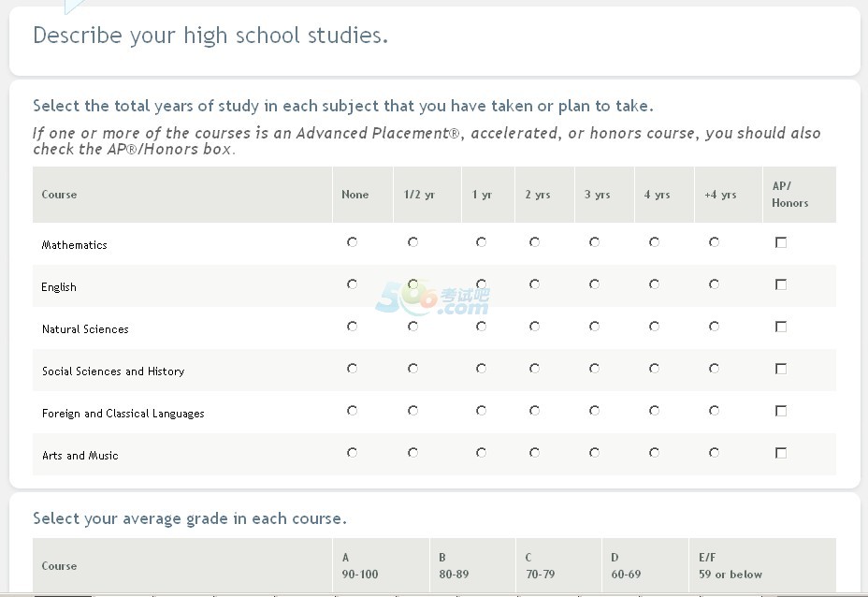The width and height of the screenshot is (868, 597).
Task: Choose +4 yrs for English
Action: pos(714,284)
